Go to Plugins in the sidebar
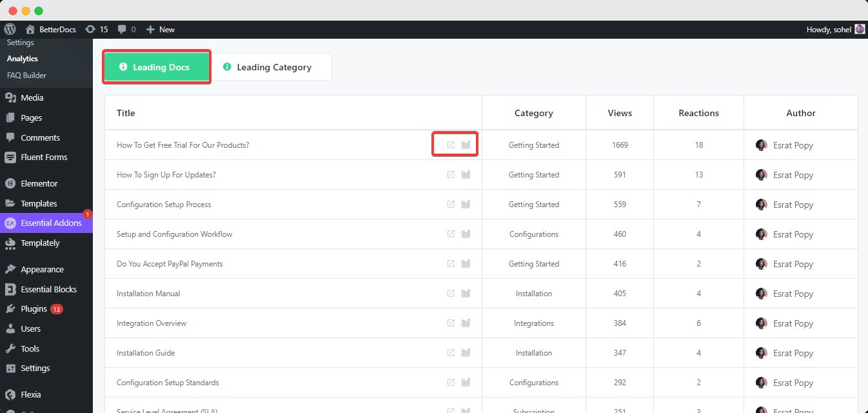 point(34,309)
